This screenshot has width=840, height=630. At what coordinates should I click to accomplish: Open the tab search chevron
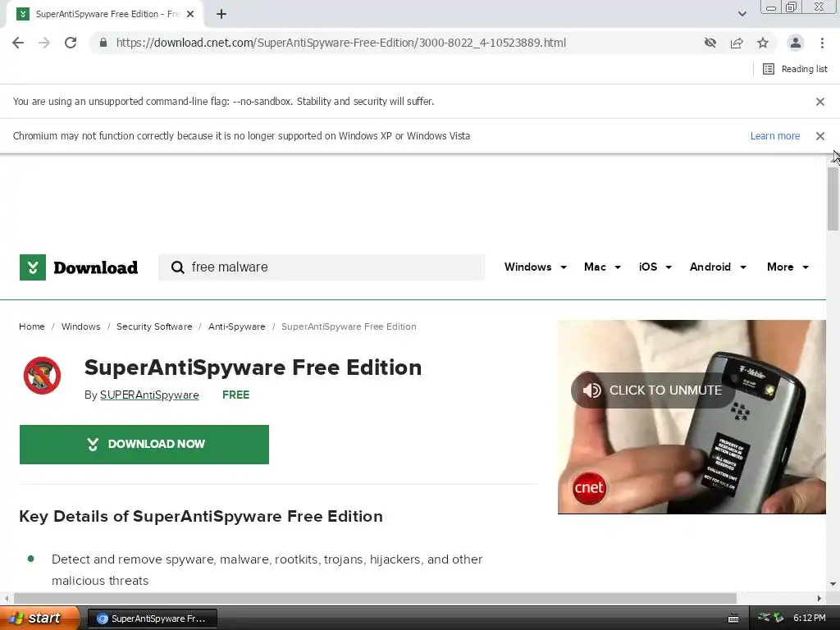coord(742,14)
